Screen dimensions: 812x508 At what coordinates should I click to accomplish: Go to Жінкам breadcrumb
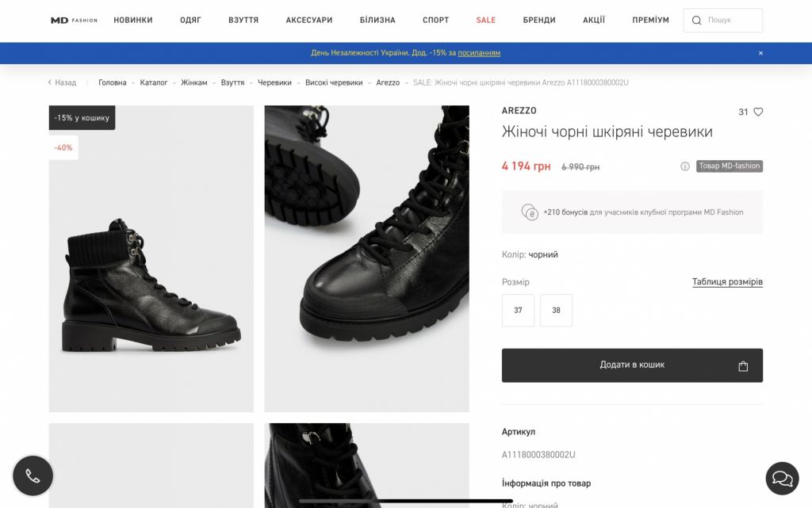coord(194,82)
